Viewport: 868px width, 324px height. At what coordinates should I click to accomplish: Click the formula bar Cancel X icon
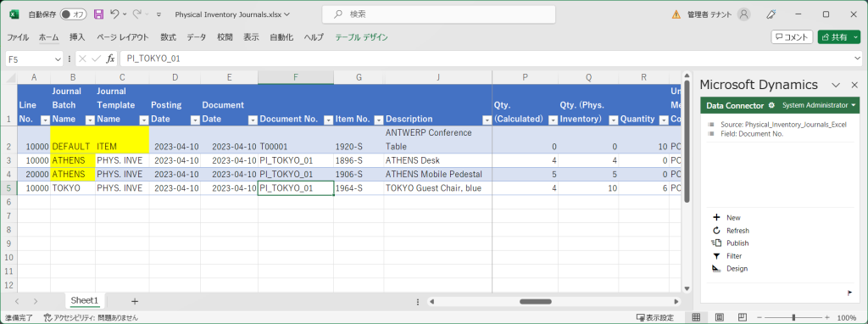click(82, 59)
